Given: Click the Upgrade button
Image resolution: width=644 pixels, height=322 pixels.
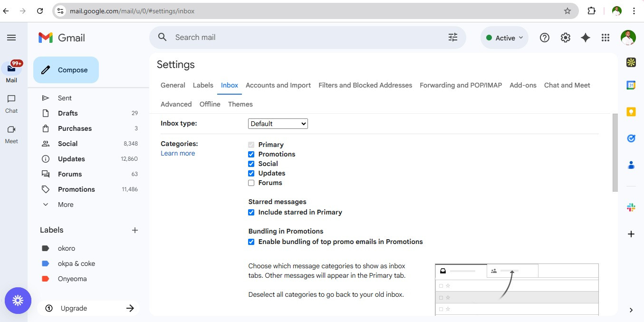Looking at the screenshot, I should [x=88, y=308].
